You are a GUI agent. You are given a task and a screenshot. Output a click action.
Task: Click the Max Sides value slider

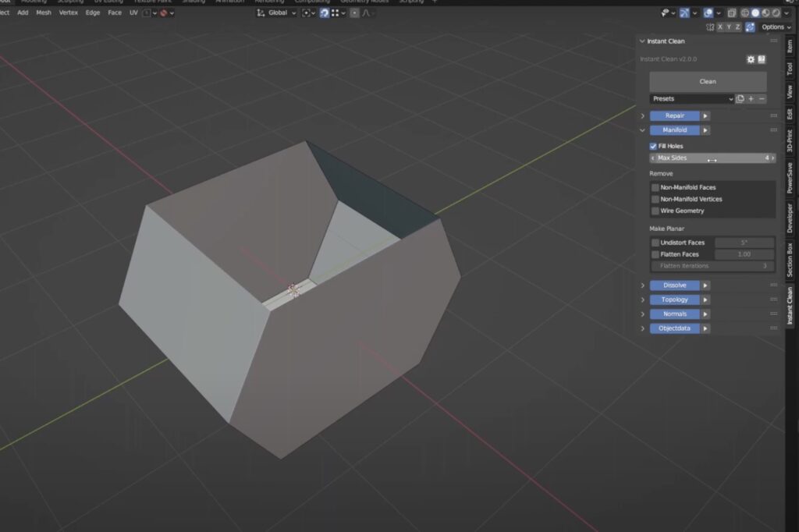point(712,158)
